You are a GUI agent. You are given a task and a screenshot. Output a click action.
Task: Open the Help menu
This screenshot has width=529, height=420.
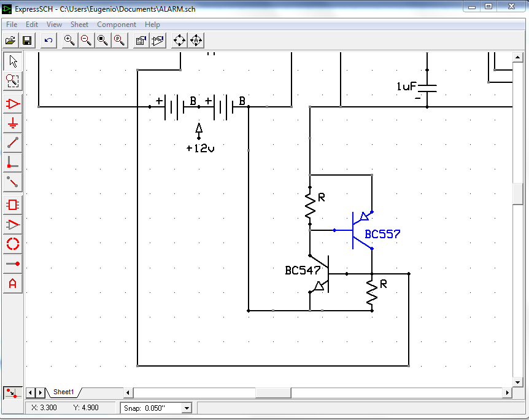[152, 25]
